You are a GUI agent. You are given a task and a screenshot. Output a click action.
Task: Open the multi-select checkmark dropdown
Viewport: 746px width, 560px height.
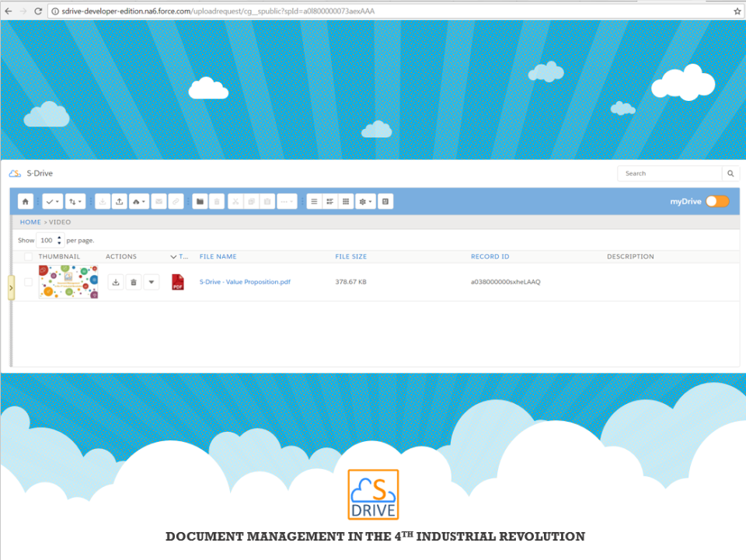(x=51, y=201)
